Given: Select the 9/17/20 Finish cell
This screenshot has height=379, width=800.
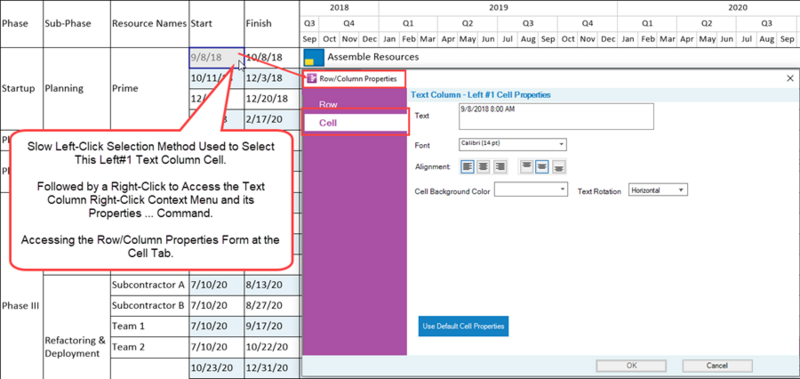Looking at the screenshot, I should tap(271, 326).
